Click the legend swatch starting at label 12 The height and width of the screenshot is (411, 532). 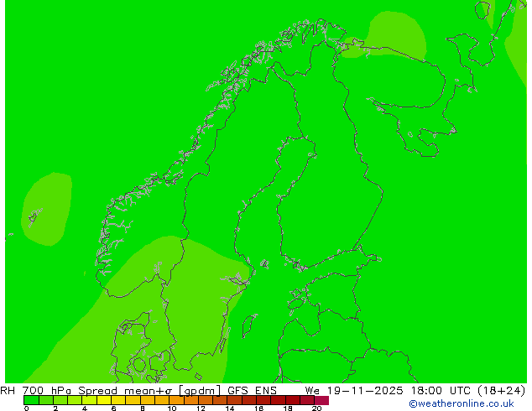coord(206,400)
